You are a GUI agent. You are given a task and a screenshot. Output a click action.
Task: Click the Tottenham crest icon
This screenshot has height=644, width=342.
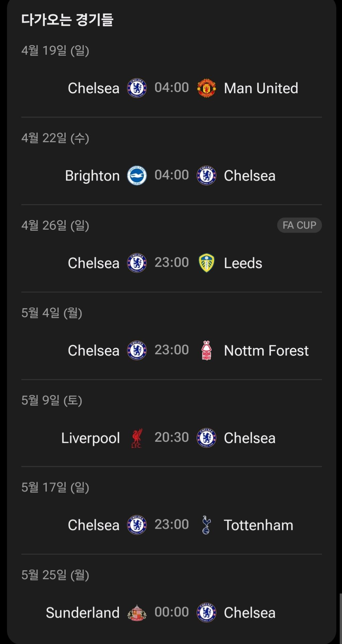coord(206,525)
